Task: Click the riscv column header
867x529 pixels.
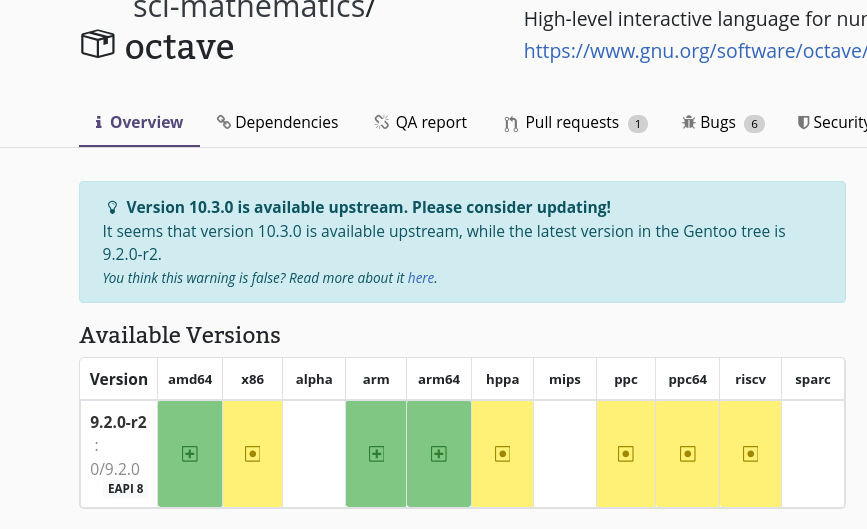Action: (x=750, y=379)
